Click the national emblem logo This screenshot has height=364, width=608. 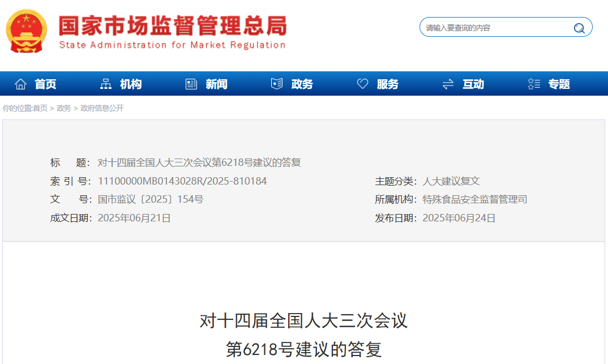[27, 32]
